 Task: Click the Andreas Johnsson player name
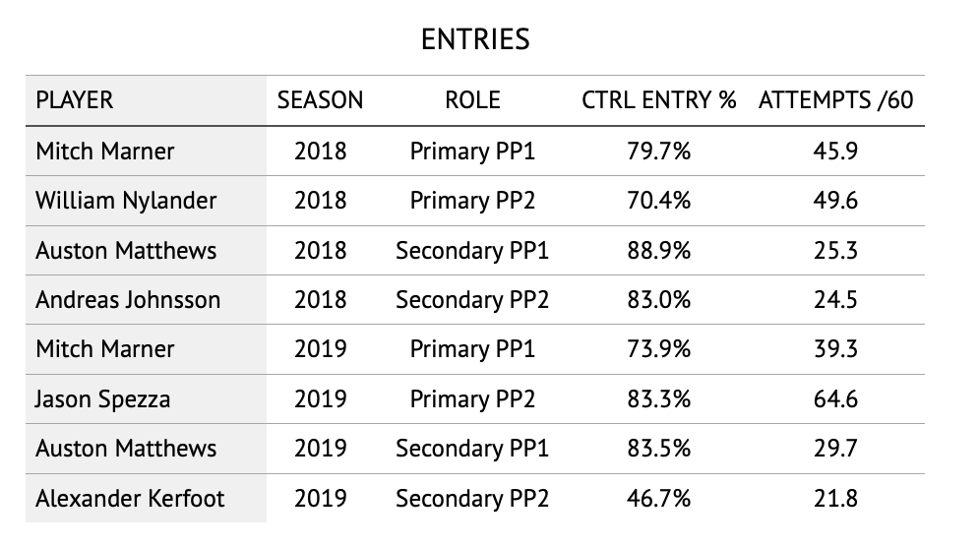coord(128,299)
